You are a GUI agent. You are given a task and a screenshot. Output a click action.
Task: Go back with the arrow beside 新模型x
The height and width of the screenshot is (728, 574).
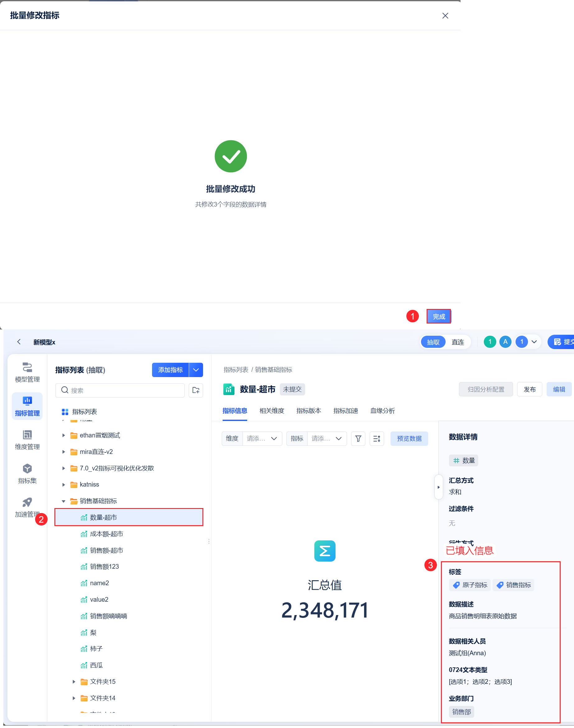click(x=19, y=342)
